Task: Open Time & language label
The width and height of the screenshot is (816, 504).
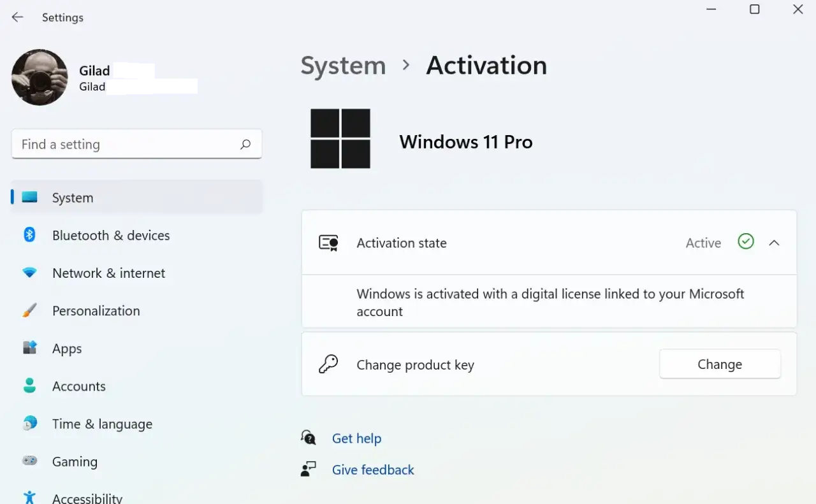Action: 102,424
